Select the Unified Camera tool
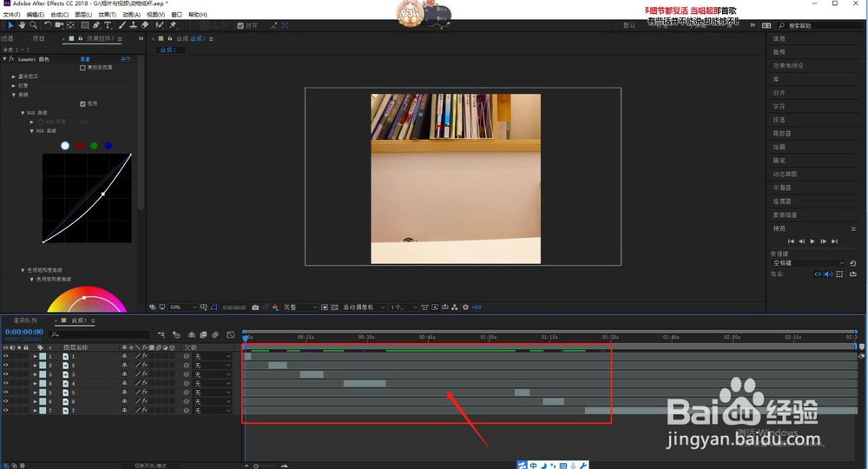The image size is (868, 469). 59,25
